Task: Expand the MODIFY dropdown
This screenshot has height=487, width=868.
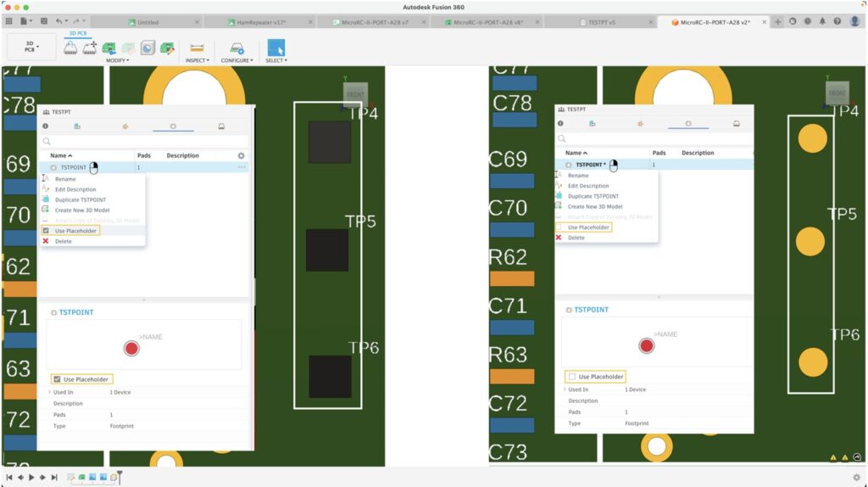Action: click(117, 60)
